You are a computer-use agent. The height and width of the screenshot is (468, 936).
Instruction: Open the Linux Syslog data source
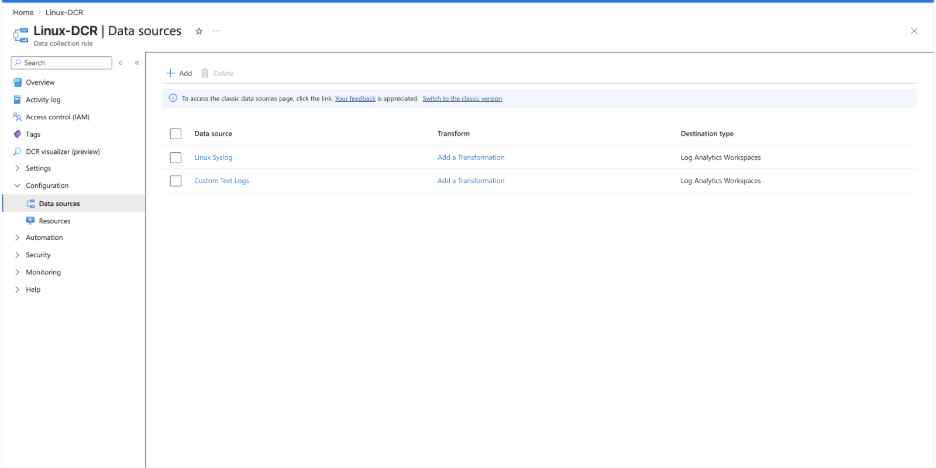coord(213,158)
